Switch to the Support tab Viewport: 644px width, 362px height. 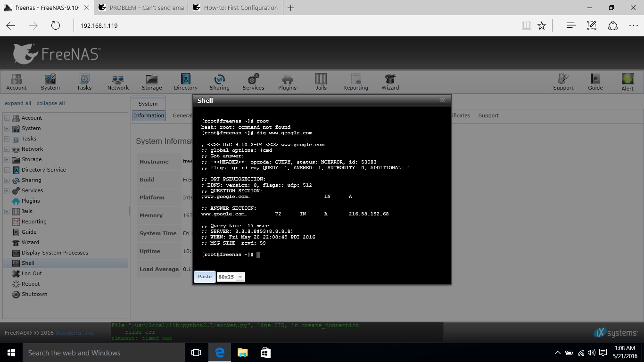pyautogui.click(x=488, y=115)
